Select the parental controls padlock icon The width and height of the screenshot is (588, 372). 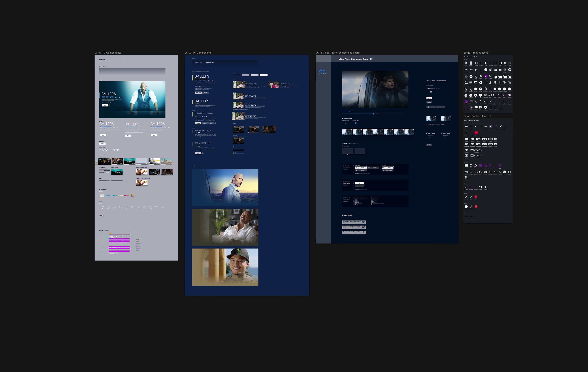pyautogui.click(x=505, y=172)
